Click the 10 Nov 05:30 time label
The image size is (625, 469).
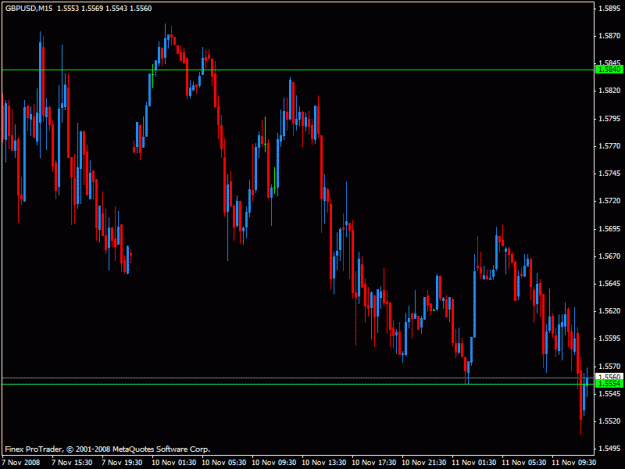[x=224, y=462]
